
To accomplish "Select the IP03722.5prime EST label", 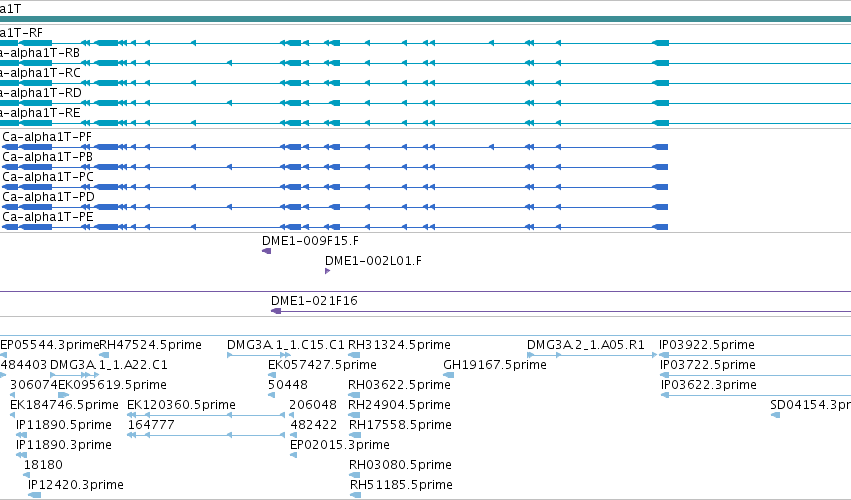I will coord(708,365).
